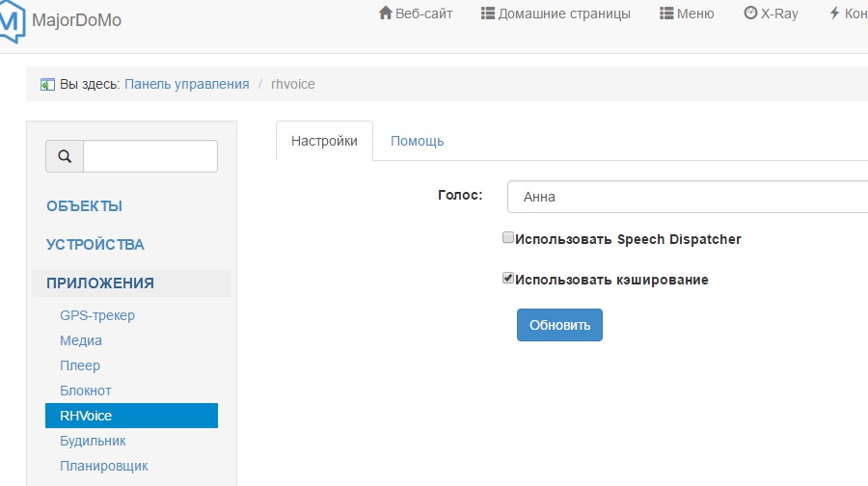The image size is (868, 486).
Task: Click the list icon beside Меню
Action: coord(666,13)
